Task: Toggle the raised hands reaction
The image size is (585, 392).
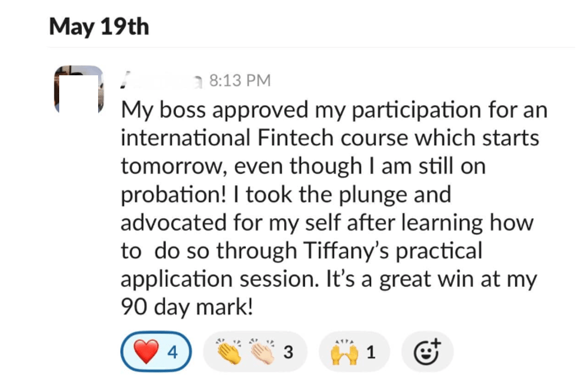Action: (x=354, y=351)
